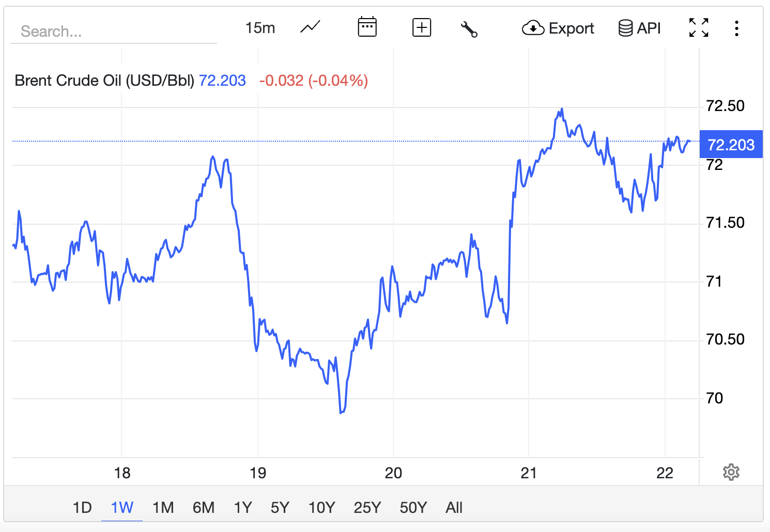This screenshot has width=770, height=532.
Task: Select the 1D time range tab
Action: point(82,507)
